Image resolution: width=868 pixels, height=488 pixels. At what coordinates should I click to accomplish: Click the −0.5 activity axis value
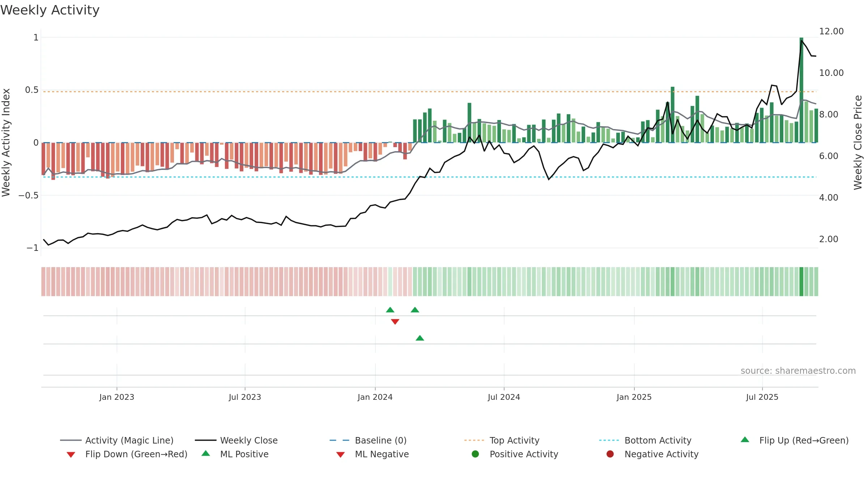pyautogui.click(x=28, y=196)
